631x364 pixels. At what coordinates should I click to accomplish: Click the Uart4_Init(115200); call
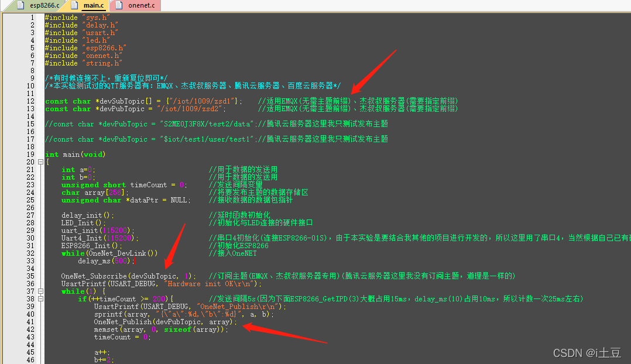100,239
